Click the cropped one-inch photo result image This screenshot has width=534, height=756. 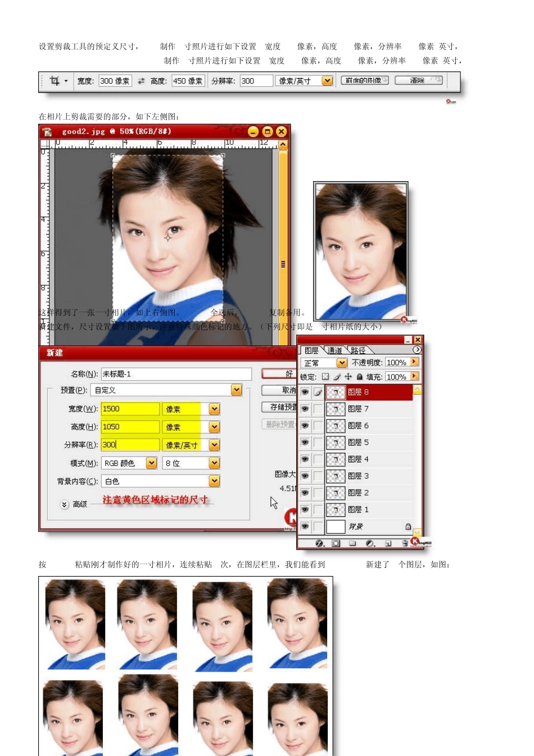(x=360, y=252)
